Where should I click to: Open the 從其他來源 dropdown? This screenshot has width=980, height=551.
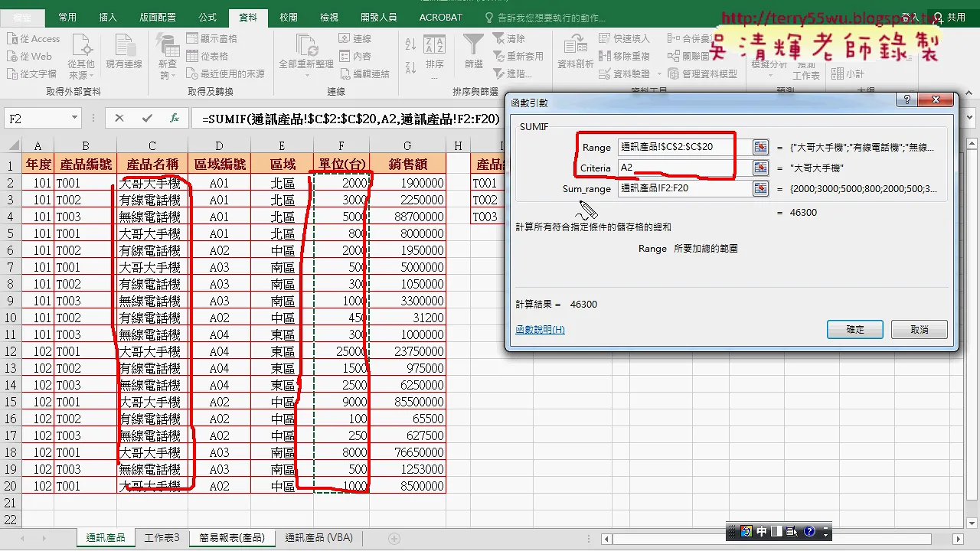pyautogui.click(x=81, y=57)
